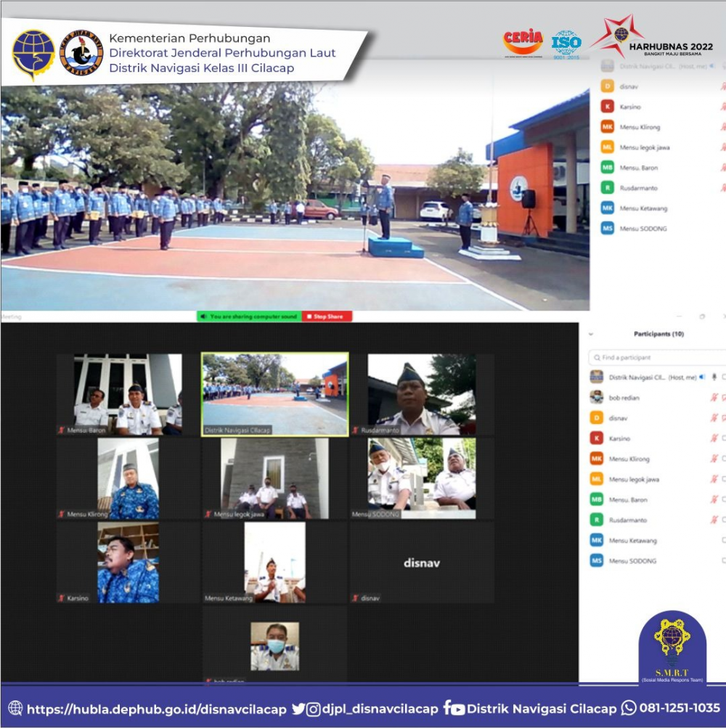Click the Harhubnas 2022 star logo

click(x=619, y=36)
